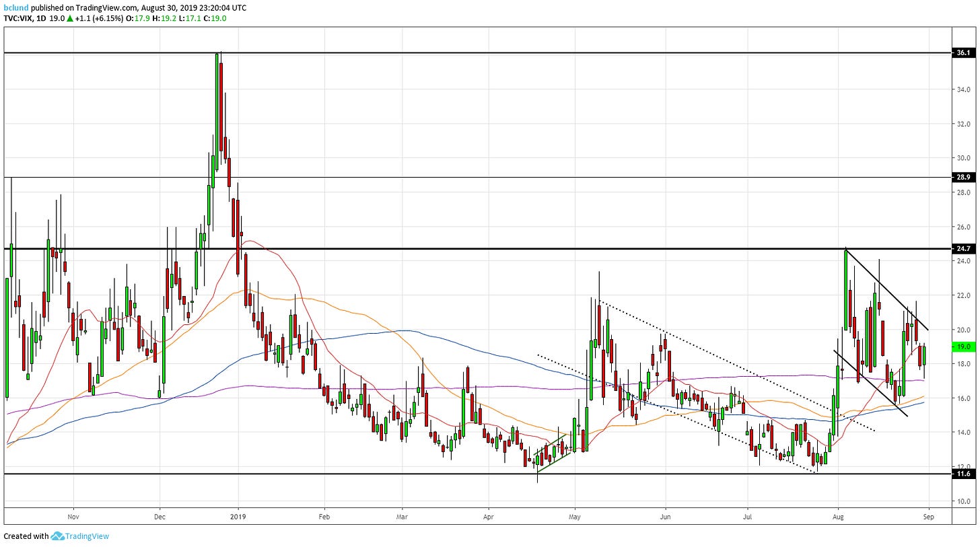Click the Sep label on time axis
Viewport: 980px width, 547px height.
coord(929,517)
